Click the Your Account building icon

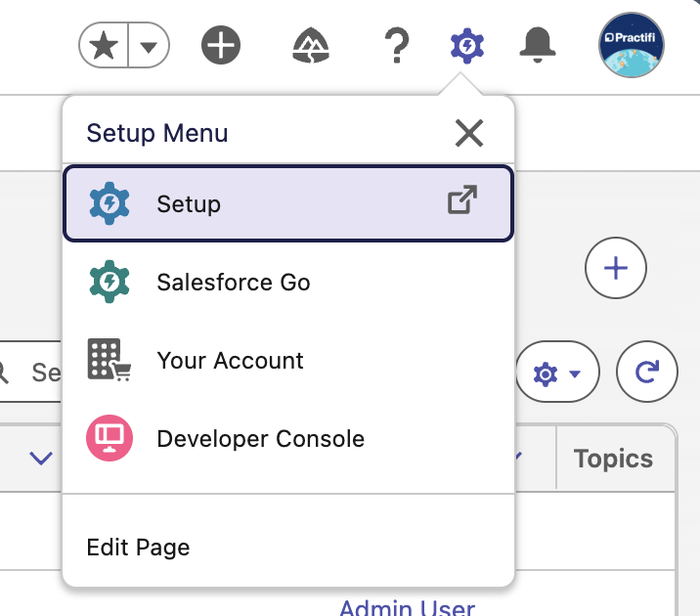pyautogui.click(x=109, y=360)
